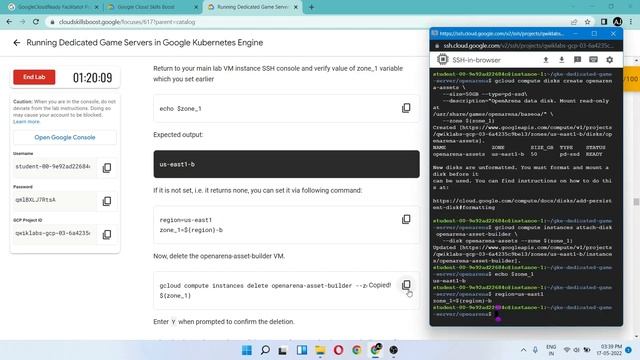Bookmark this page with the star
Viewport: 640px width, 360px height.
point(587,22)
